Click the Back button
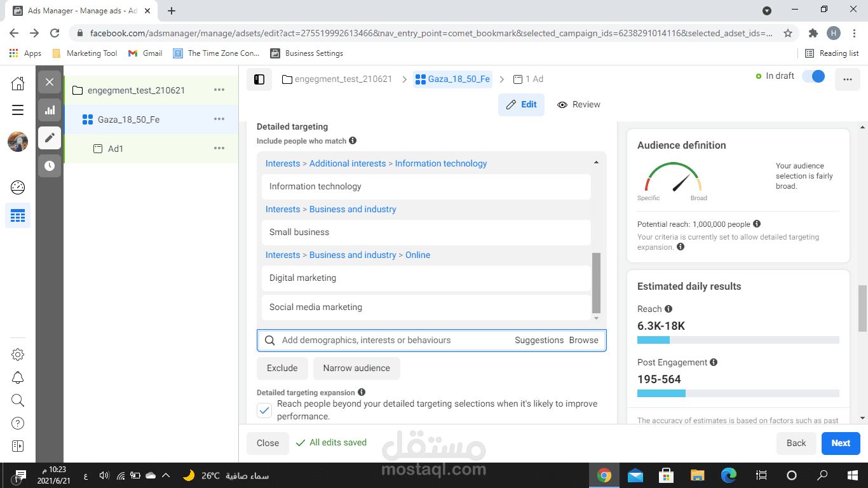868x488 pixels. point(796,444)
